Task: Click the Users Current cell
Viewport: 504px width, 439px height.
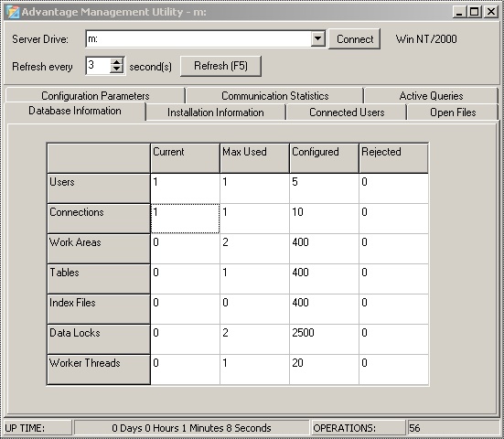Action: coord(185,188)
